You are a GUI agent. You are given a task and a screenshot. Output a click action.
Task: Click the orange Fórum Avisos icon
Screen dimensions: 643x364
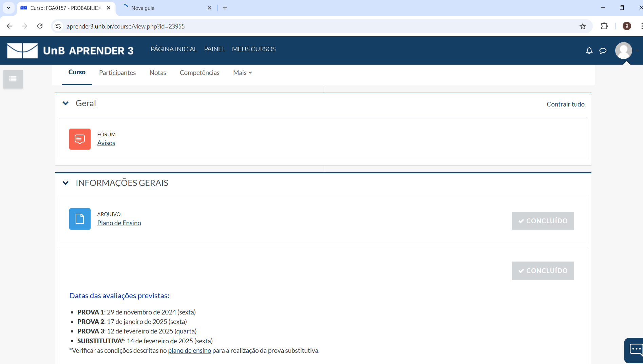80,139
